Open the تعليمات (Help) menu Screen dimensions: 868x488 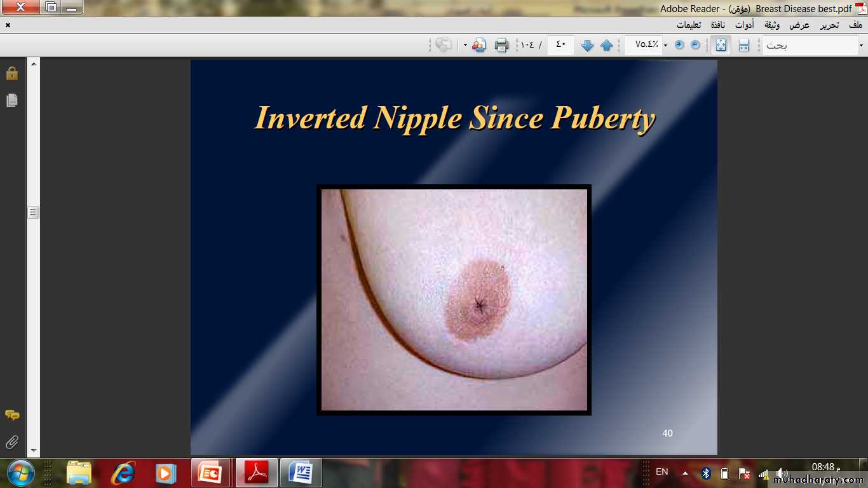click(689, 25)
